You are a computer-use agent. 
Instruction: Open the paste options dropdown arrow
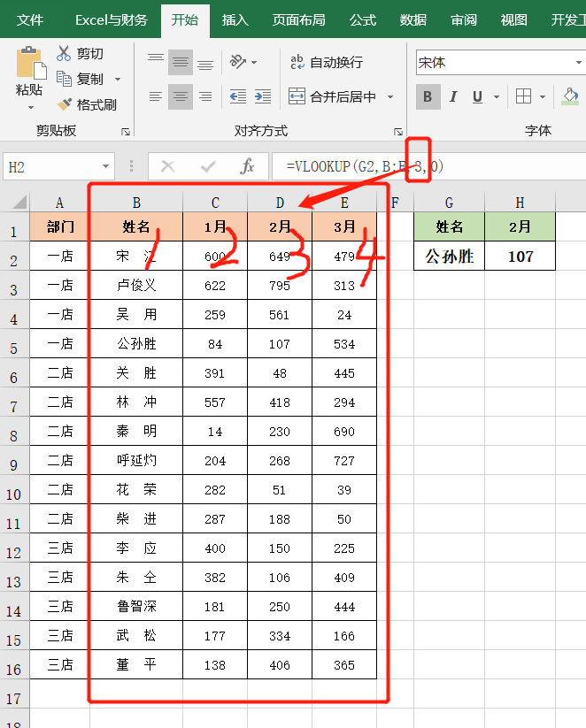31,107
